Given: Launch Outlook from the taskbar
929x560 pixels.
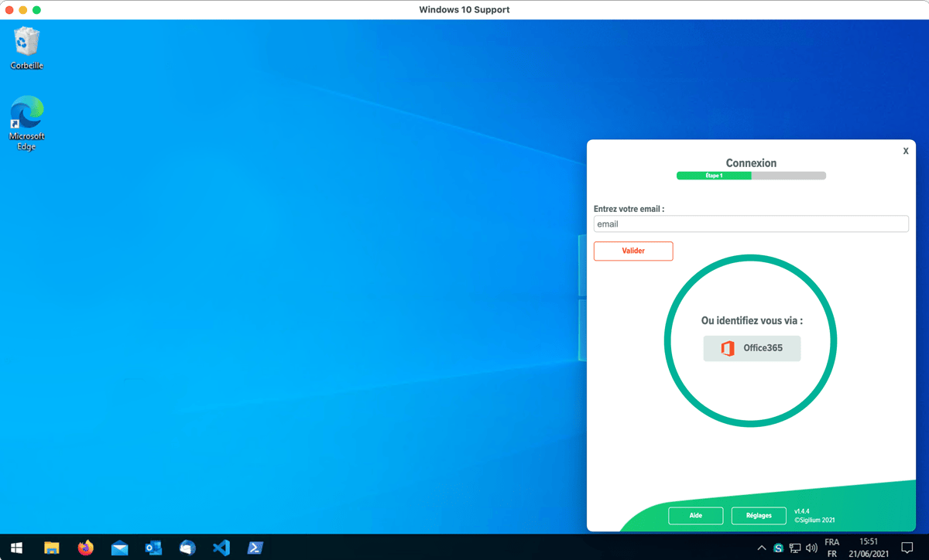Looking at the screenshot, I should (153, 548).
